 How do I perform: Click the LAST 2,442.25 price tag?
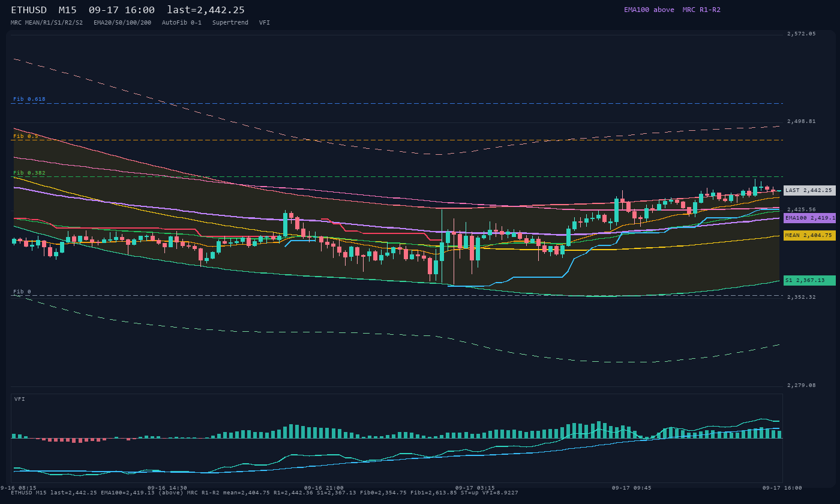(x=809, y=190)
